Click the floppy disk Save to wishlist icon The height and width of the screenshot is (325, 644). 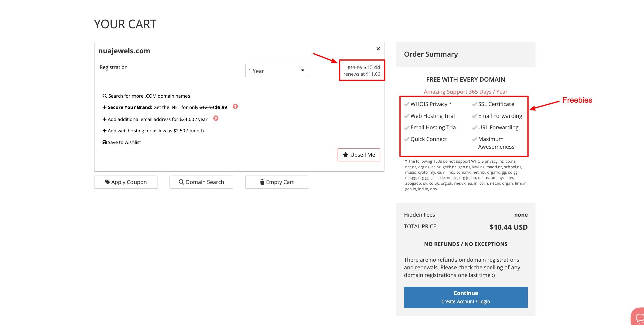[x=104, y=142]
